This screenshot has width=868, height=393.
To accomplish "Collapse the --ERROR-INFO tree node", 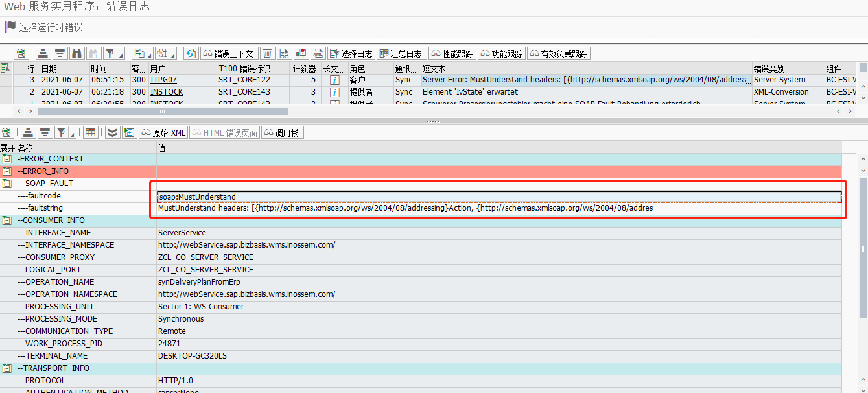I will [6, 171].
